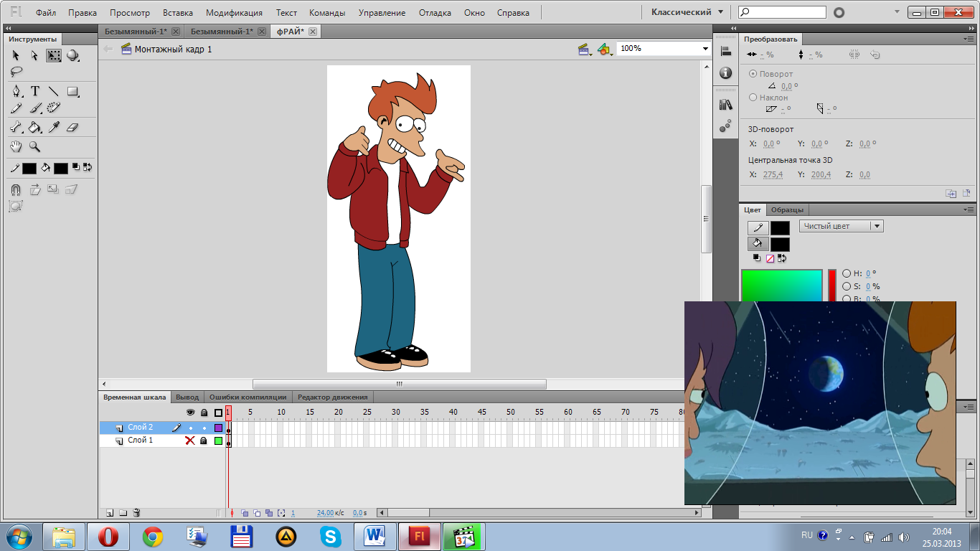Select the S saturation radio button
This screenshot has height=551, width=980.
pos(847,286)
